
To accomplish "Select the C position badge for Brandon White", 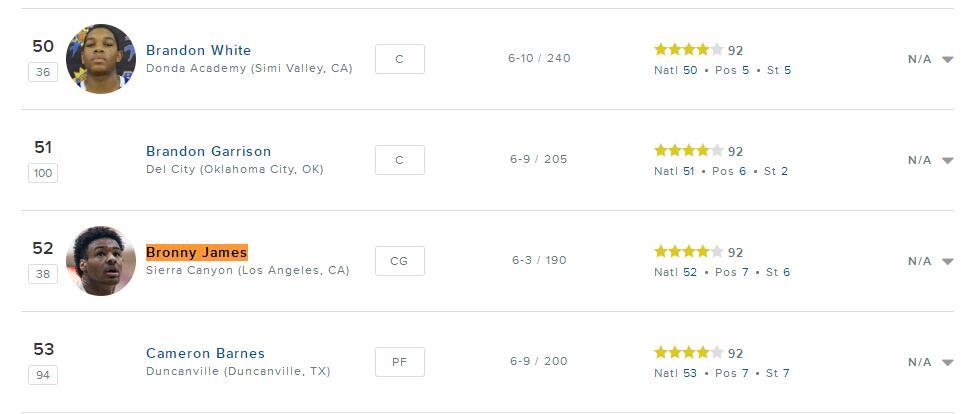I will [400, 59].
